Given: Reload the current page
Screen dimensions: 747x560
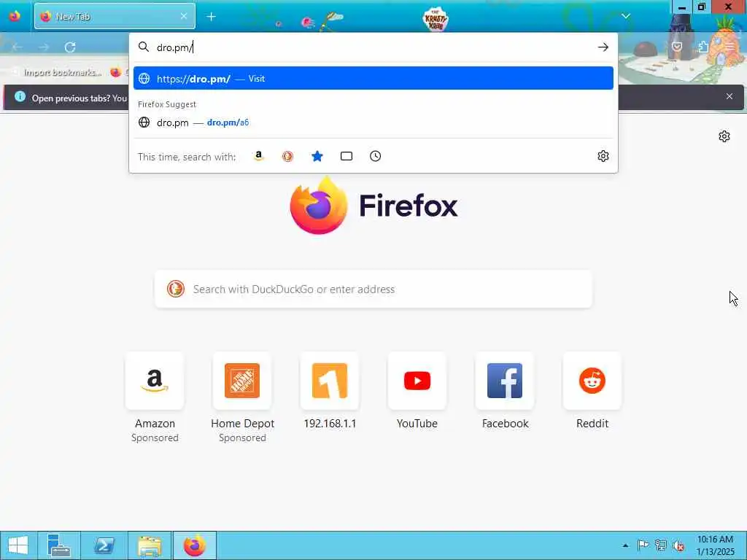Looking at the screenshot, I should (70, 47).
